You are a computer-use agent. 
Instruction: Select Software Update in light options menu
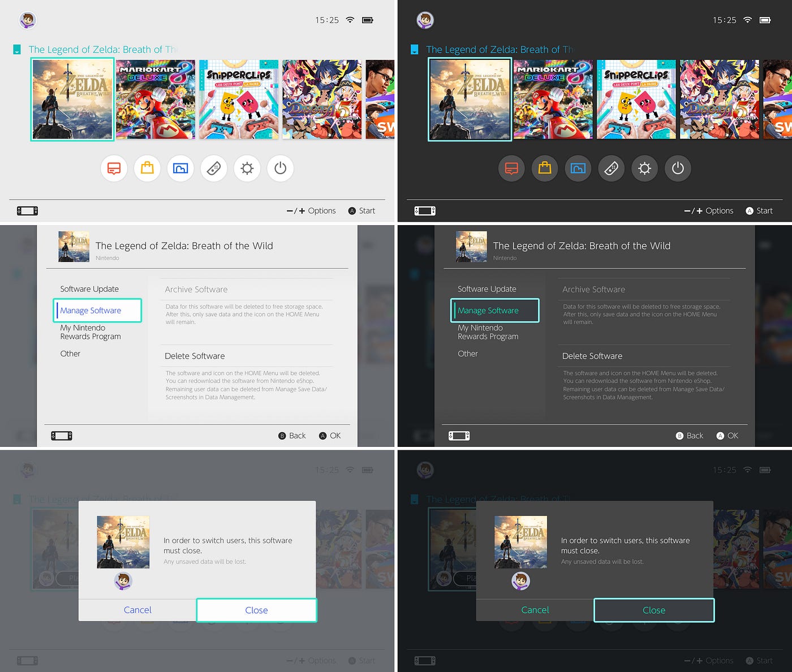pyautogui.click(x=89, y=289)
